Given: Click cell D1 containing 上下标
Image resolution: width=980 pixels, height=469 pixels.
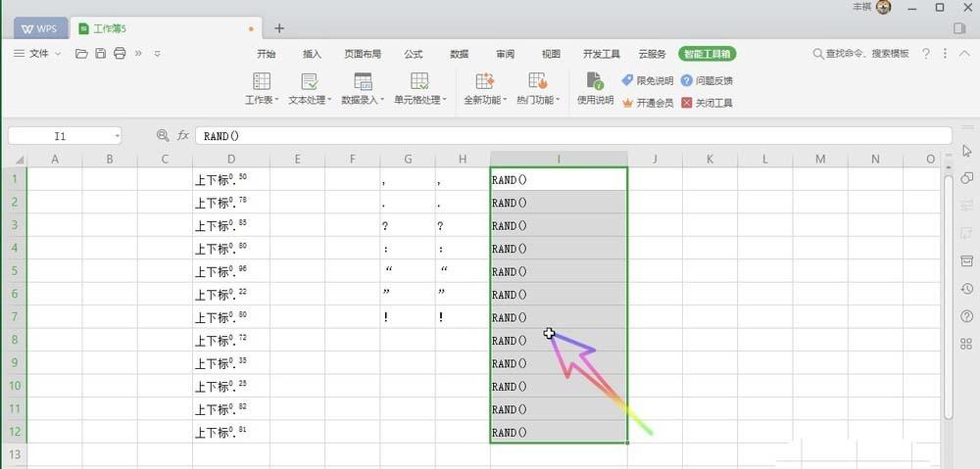Looking at the screenshot, I should (x=231, y=179).
